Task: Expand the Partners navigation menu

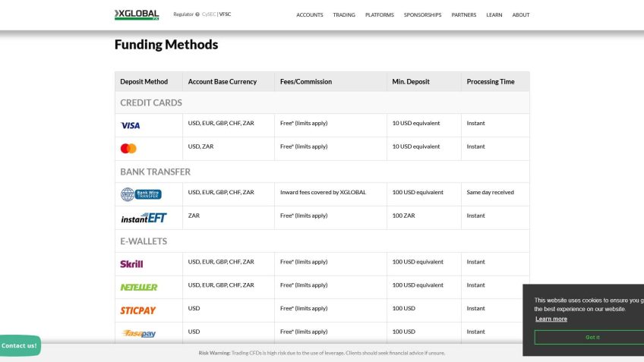Action: [463, 15]
